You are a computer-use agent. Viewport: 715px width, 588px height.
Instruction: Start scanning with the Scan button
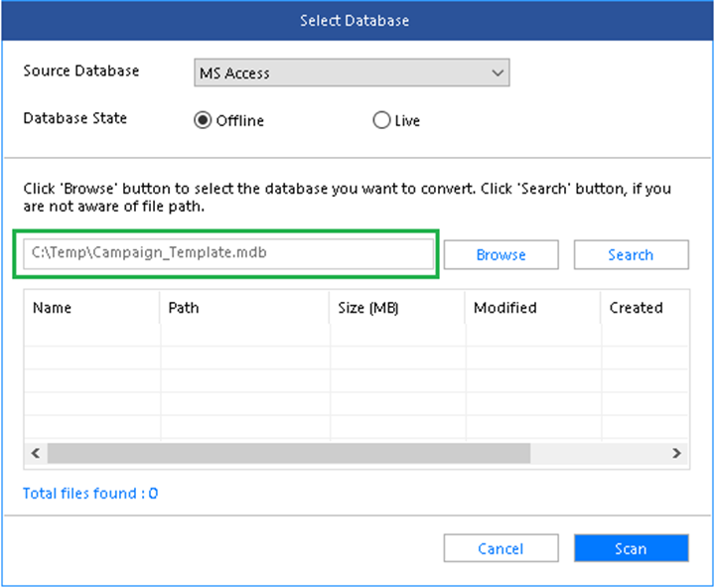pyautogui.click(x=632, y=548)
